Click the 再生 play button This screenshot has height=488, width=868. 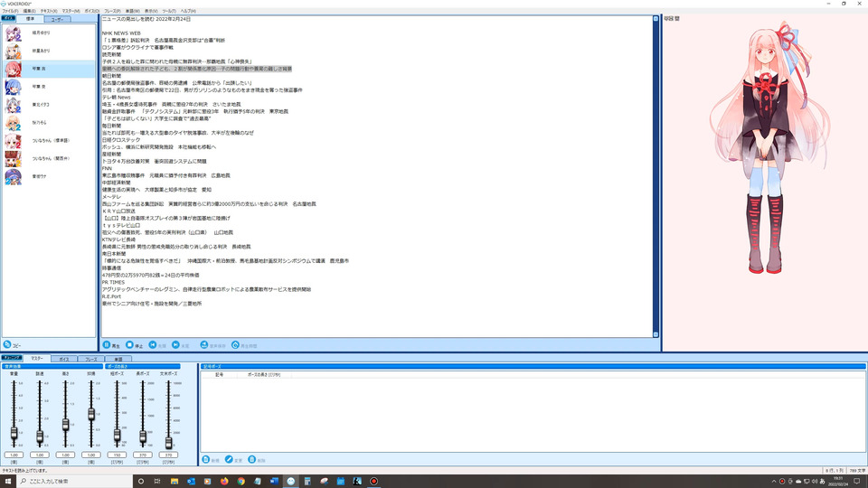(x=111, y=345)
